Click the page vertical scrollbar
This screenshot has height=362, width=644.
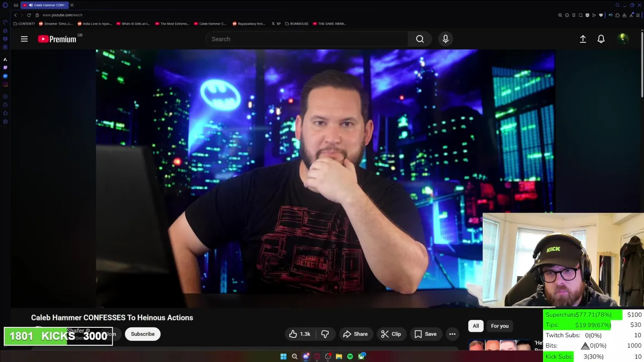click(642, 65)
